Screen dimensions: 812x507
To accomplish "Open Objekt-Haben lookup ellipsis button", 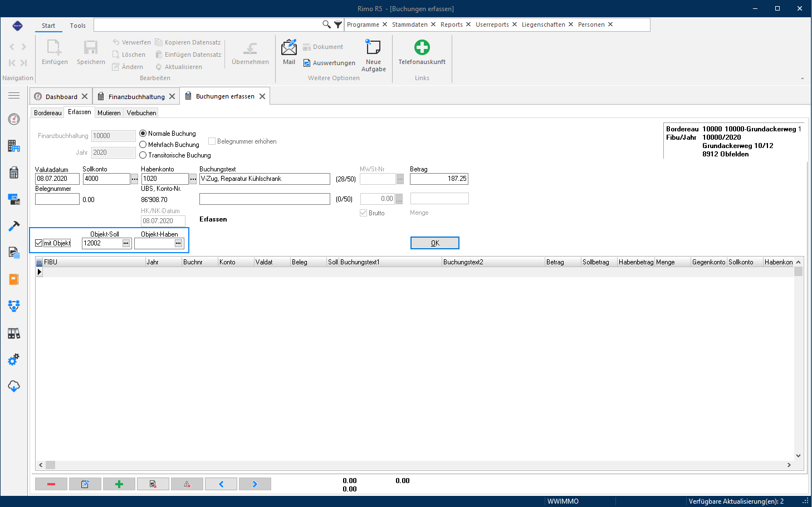I will coord(178,243).
